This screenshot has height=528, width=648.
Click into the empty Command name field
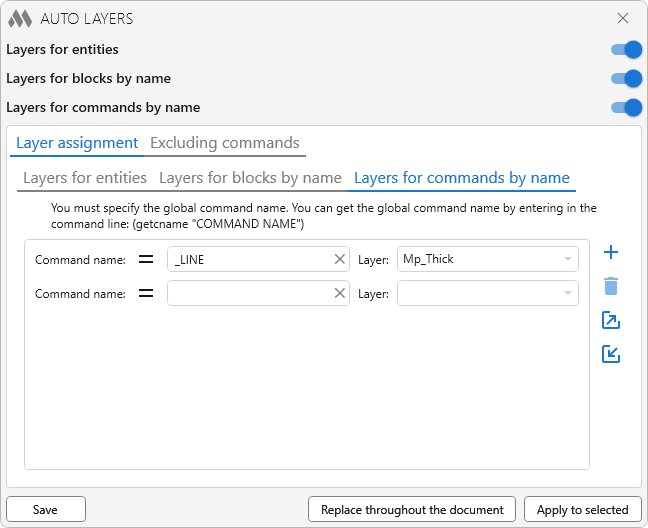click(248, 293)
